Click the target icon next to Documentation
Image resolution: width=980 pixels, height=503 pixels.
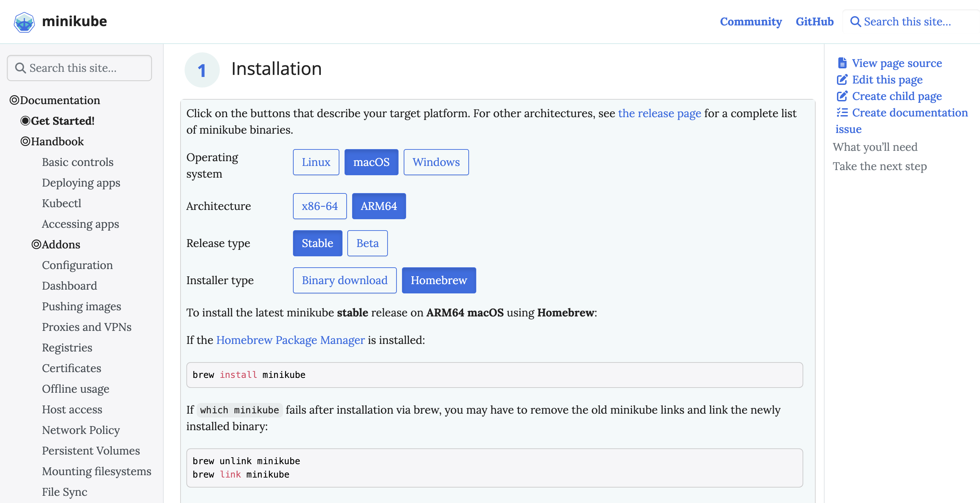14,100
